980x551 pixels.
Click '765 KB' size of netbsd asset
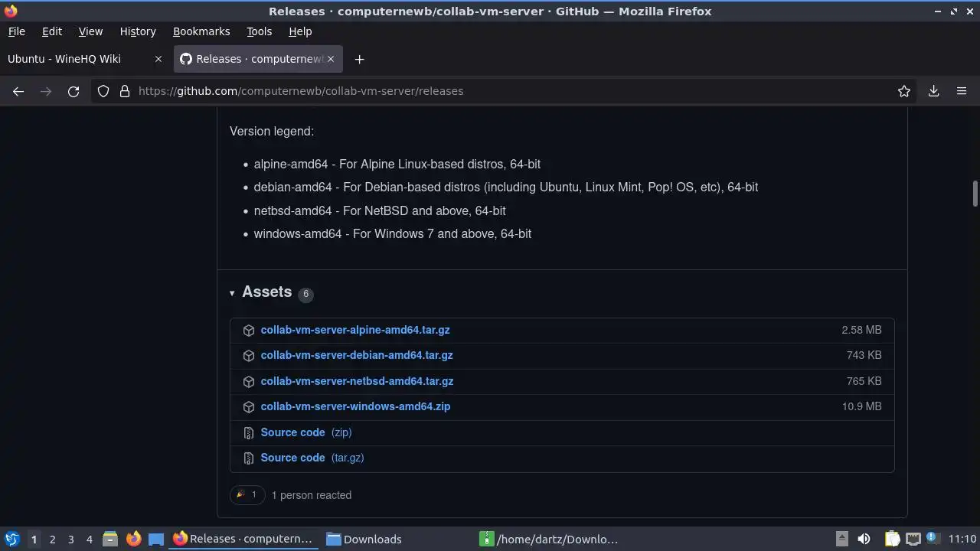pyautogui.click(x=864, y=381)
